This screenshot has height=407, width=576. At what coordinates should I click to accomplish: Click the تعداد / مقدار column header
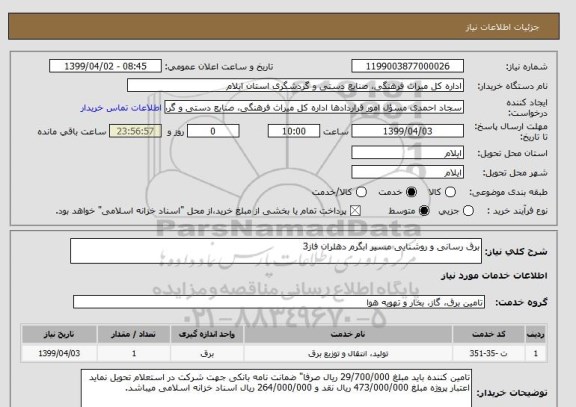(134, 334)
